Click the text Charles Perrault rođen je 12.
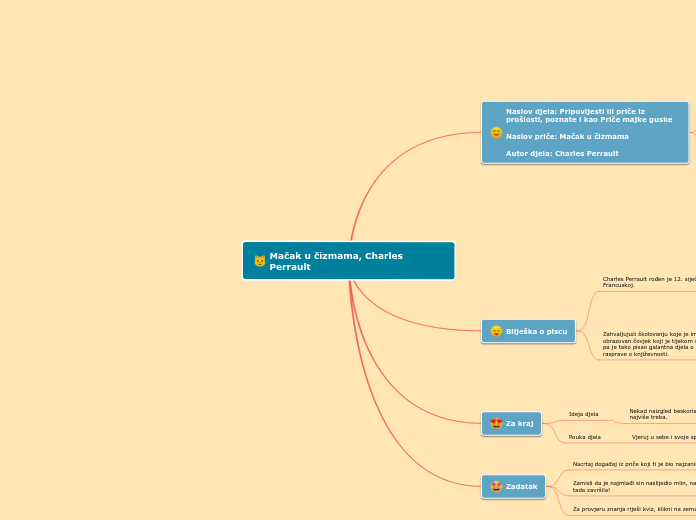 tap(649, 282)
